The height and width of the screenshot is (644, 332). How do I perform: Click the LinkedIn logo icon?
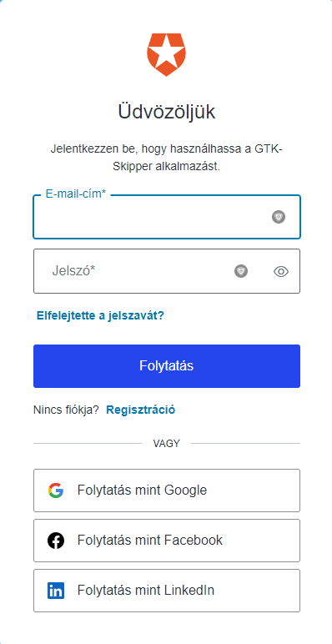click(x=55, y=591)
